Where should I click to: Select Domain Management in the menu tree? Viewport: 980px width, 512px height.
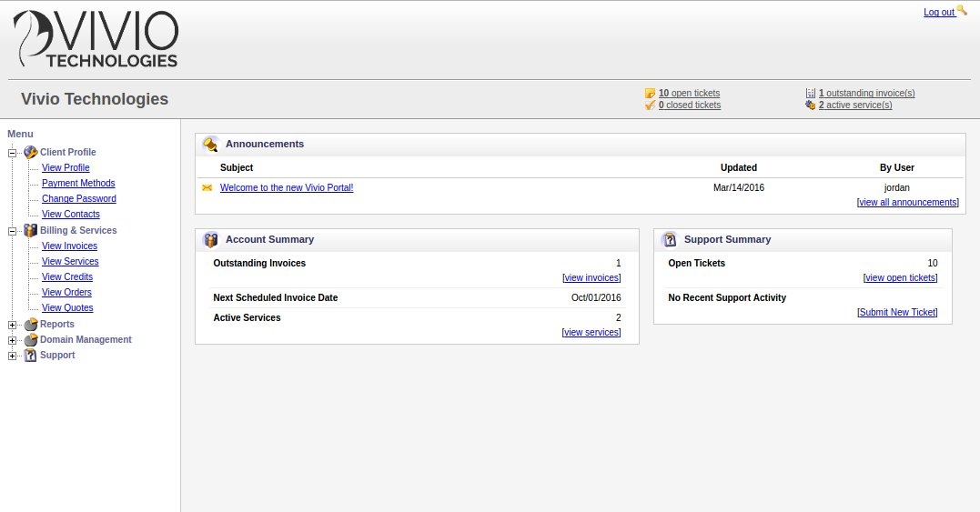(86, 340)
